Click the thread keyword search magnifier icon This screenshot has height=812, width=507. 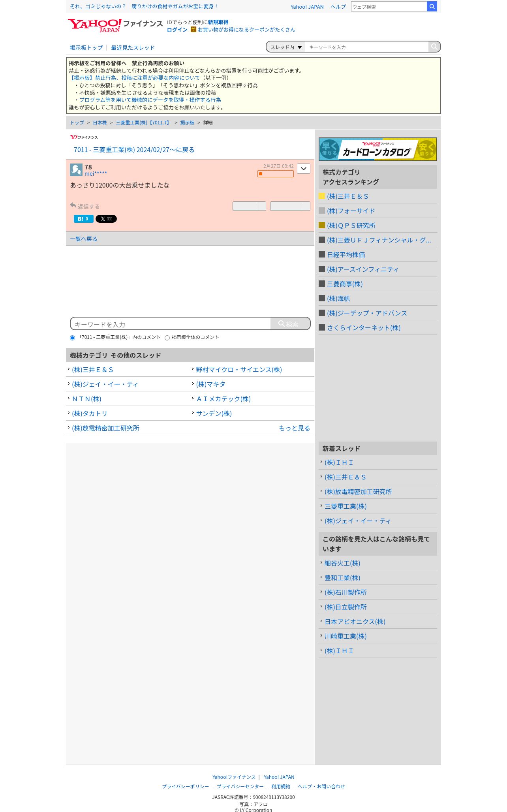point(434,47)
